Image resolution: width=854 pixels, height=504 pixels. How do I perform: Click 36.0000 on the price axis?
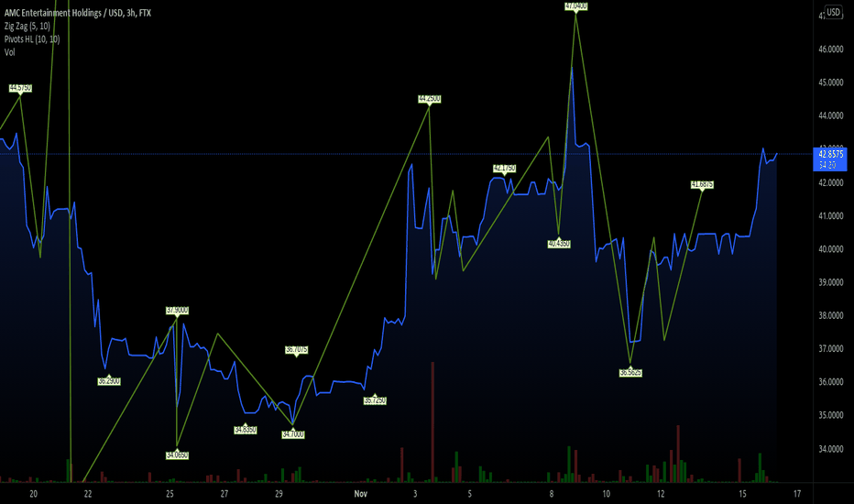coord(830,382)
